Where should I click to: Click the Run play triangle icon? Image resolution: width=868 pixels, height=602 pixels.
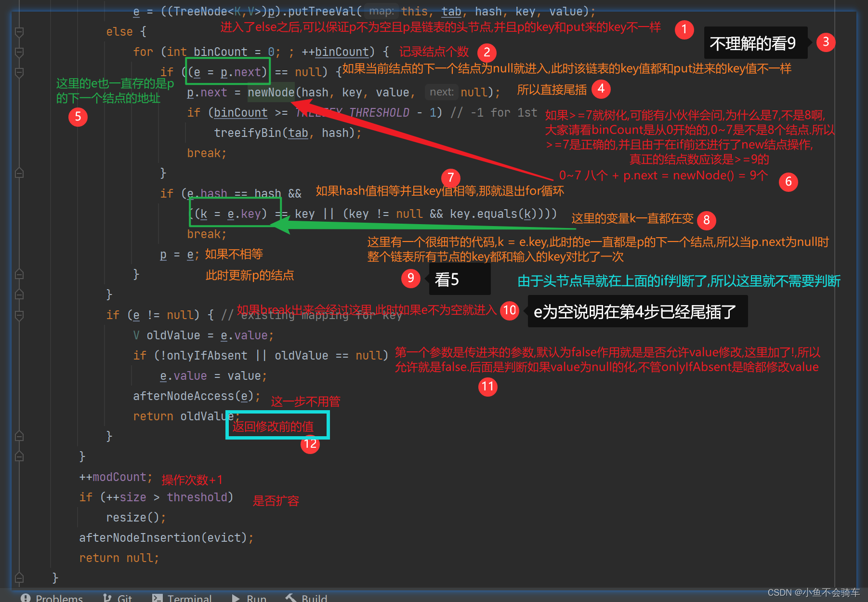[236, 598]
